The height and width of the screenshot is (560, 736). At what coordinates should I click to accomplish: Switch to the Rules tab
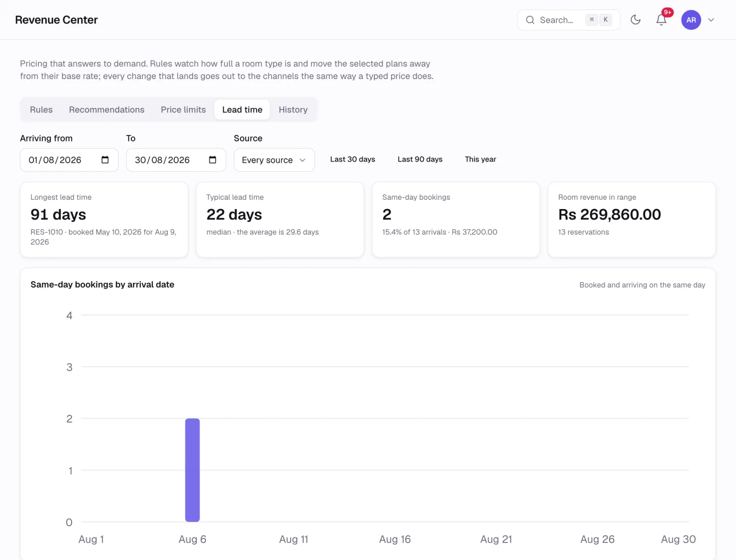[41, 109]
